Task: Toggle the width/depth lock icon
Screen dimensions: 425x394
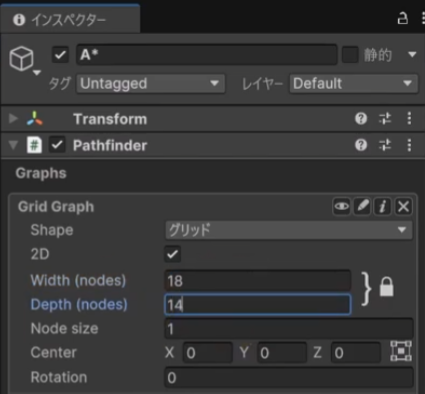Action: coord(387,287)
